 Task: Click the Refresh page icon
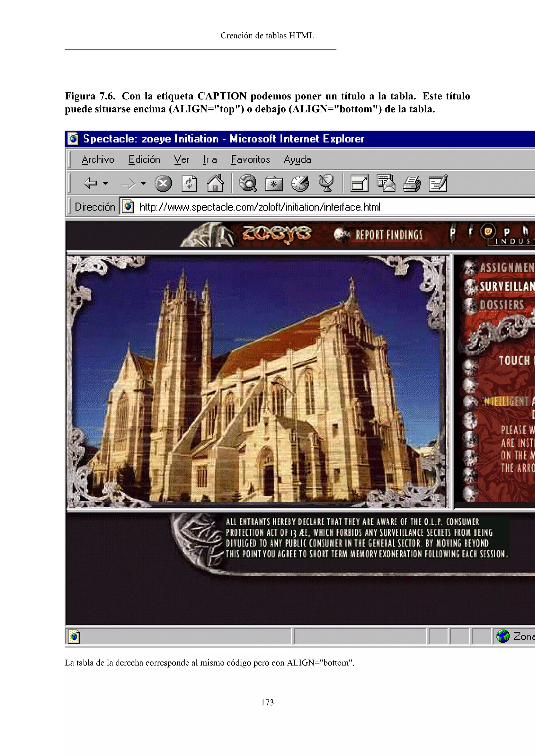[189, 184]
